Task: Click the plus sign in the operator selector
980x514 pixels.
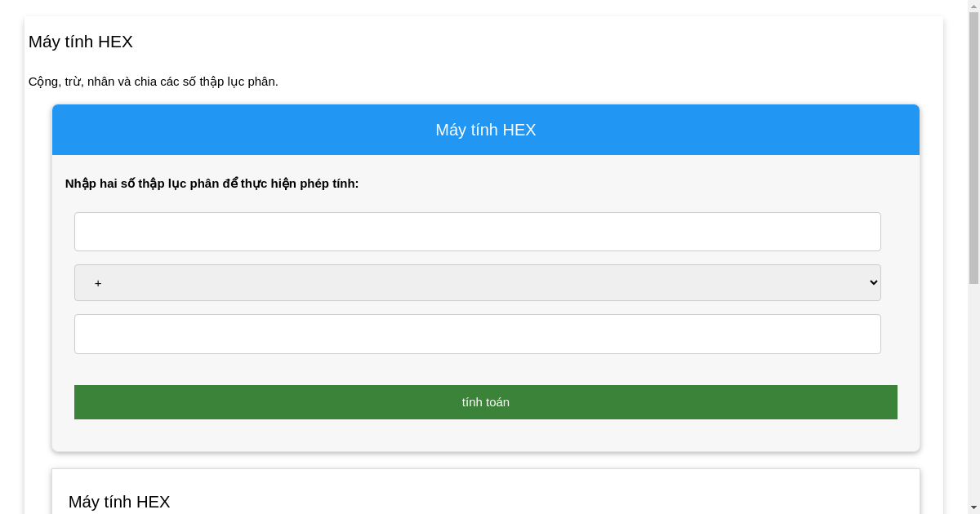Action: (98, 283)
